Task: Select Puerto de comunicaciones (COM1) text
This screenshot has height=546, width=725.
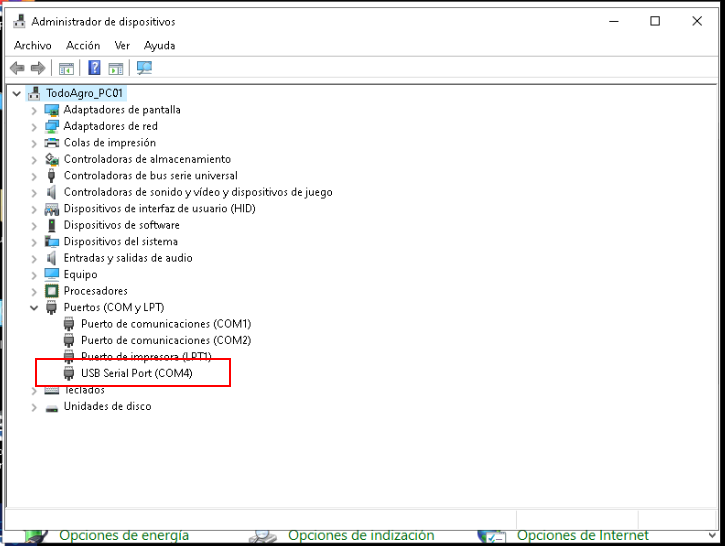Action: click(166, 324)
